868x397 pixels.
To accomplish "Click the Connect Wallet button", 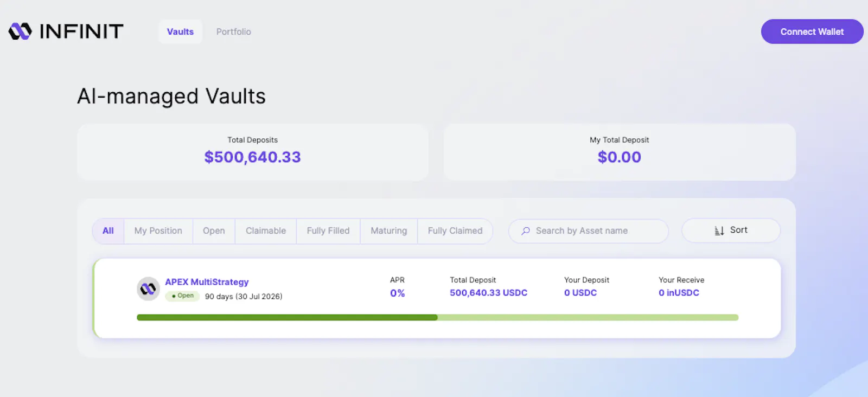I will coord(812,31).
